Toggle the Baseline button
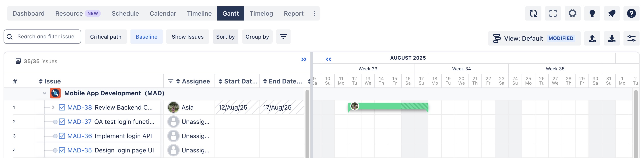The image size is (644, 158). coord(147,37)
